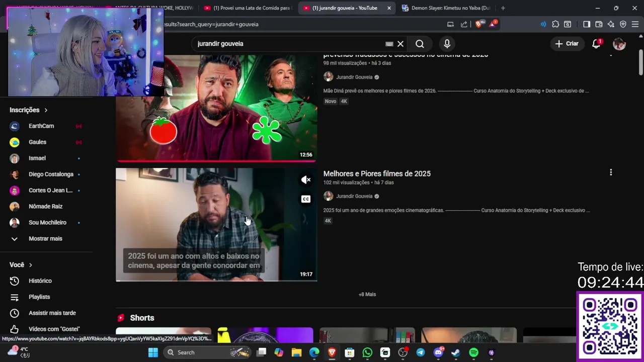Open Spotify from taskbar

473,352
